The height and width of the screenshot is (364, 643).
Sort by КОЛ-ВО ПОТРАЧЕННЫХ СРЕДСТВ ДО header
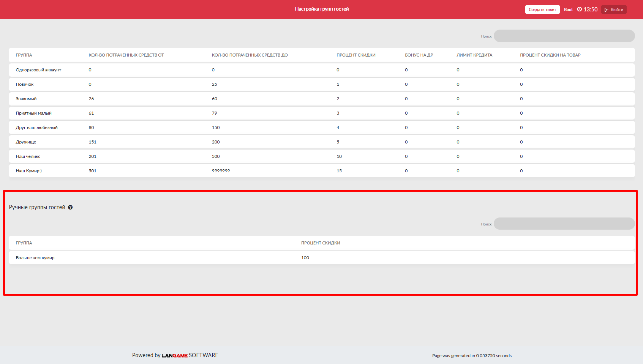(250, 55)
